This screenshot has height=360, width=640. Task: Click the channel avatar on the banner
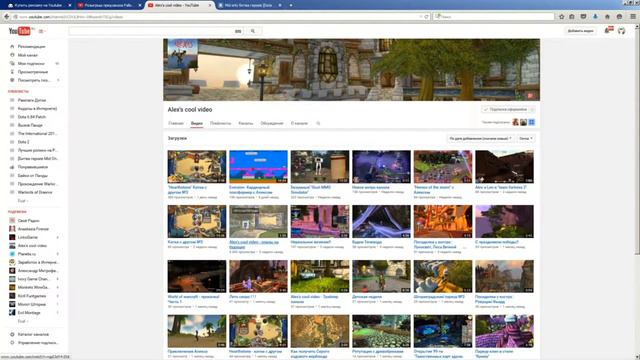point(182,54)
